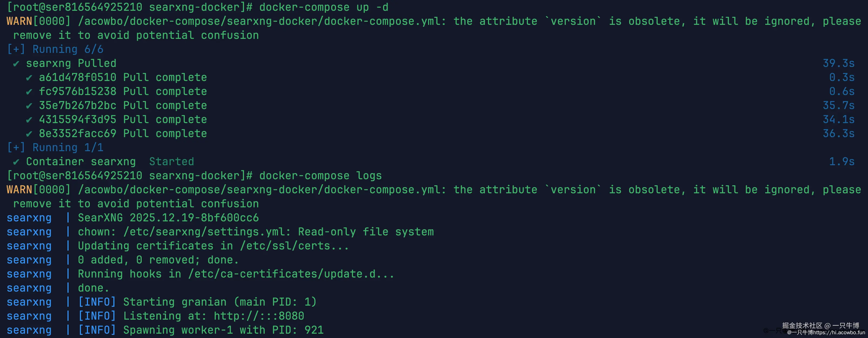Click checkmark beside Container searxng
868x338 pixels.
pyautogui.click(x=16, y=162)
